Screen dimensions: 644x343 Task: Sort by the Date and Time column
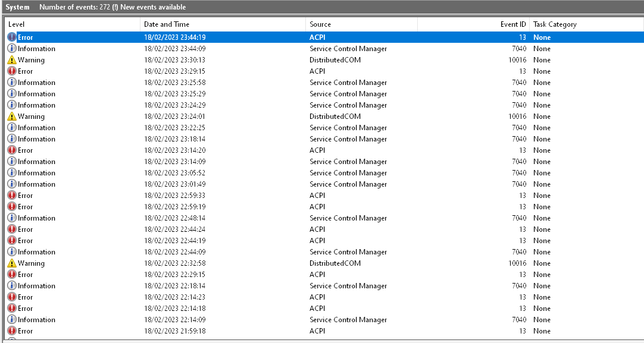[x=223, y=24]
